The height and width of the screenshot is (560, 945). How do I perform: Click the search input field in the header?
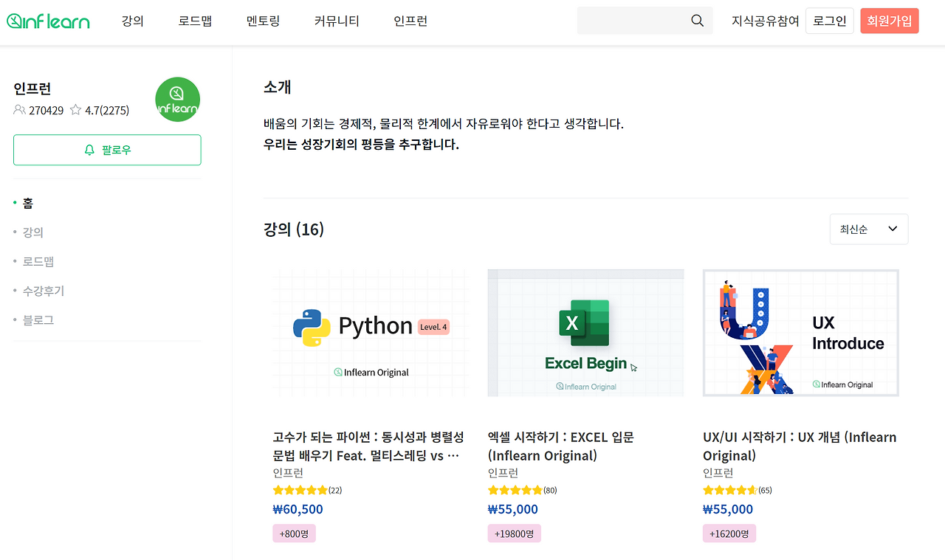[635, 21]
